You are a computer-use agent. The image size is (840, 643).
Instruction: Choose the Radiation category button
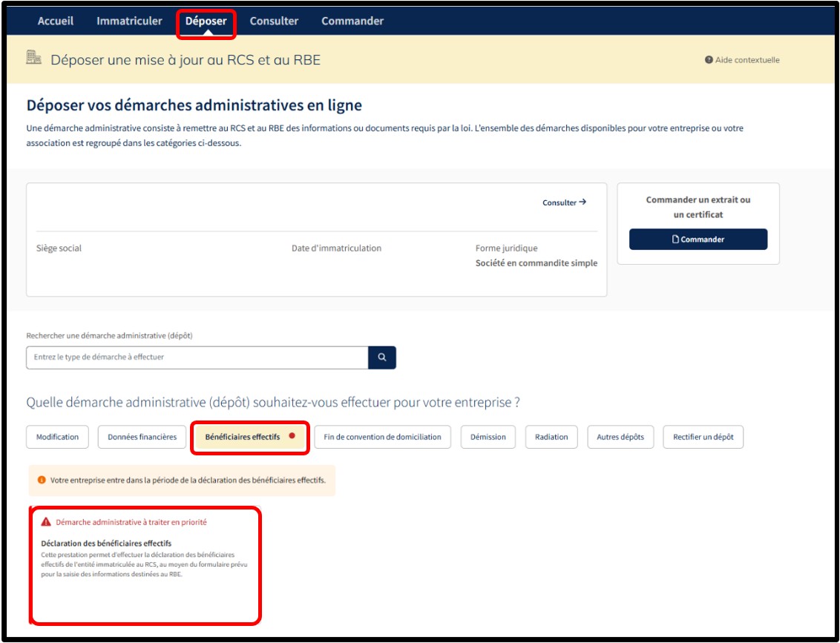click(x=551, y=437)
